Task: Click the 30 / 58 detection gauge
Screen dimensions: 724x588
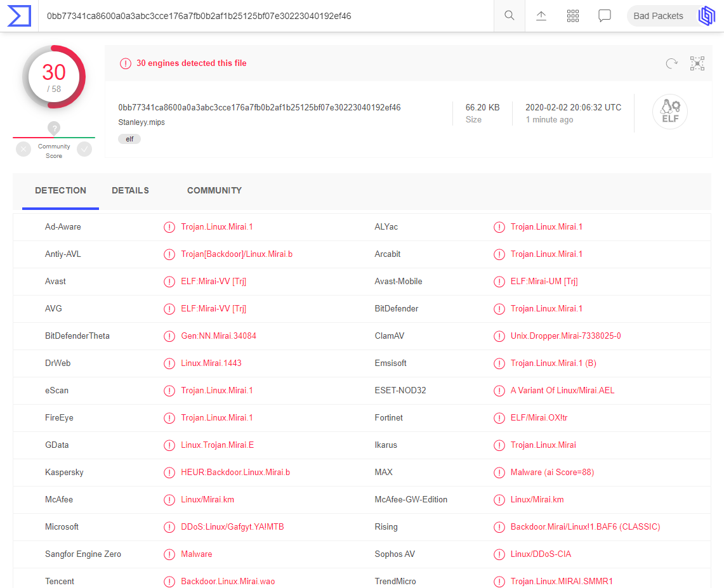Action: click(x=54, y=77)
